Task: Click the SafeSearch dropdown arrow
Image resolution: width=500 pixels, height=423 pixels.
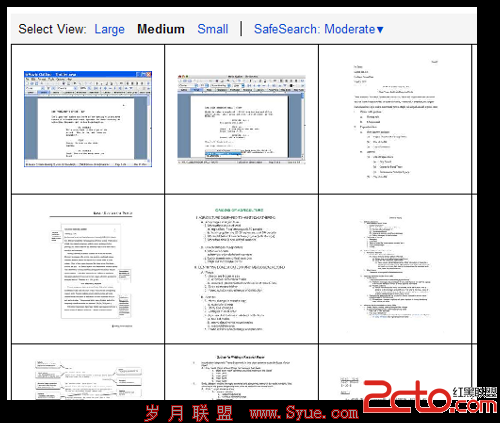Action: click(x=380, y=30)
